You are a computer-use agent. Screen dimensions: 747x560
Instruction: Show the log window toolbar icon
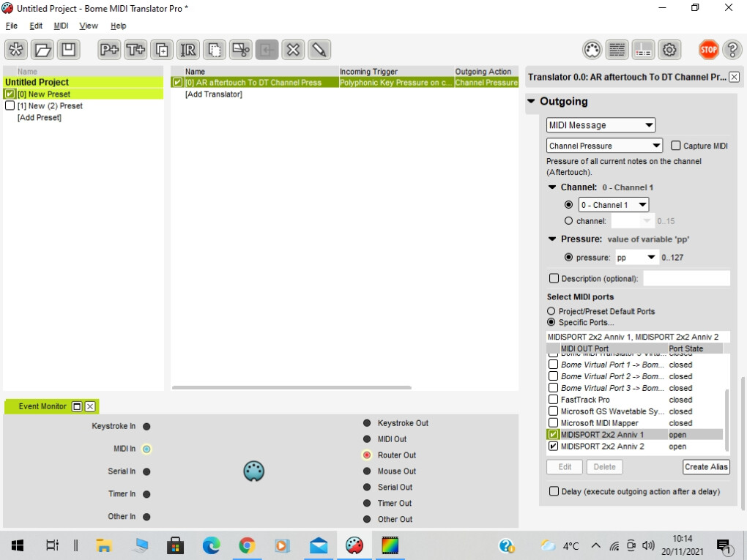pos(617,50)
